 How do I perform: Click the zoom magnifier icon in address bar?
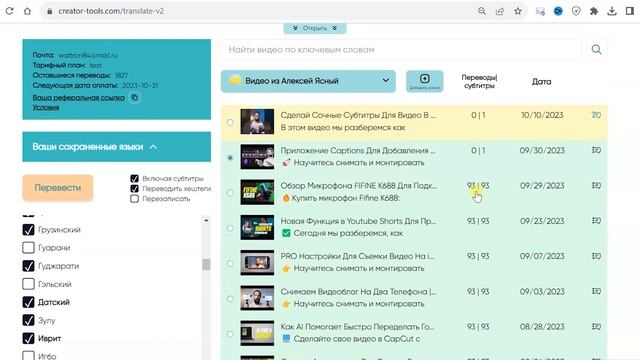pyautogui.click(x=482, y=11)
